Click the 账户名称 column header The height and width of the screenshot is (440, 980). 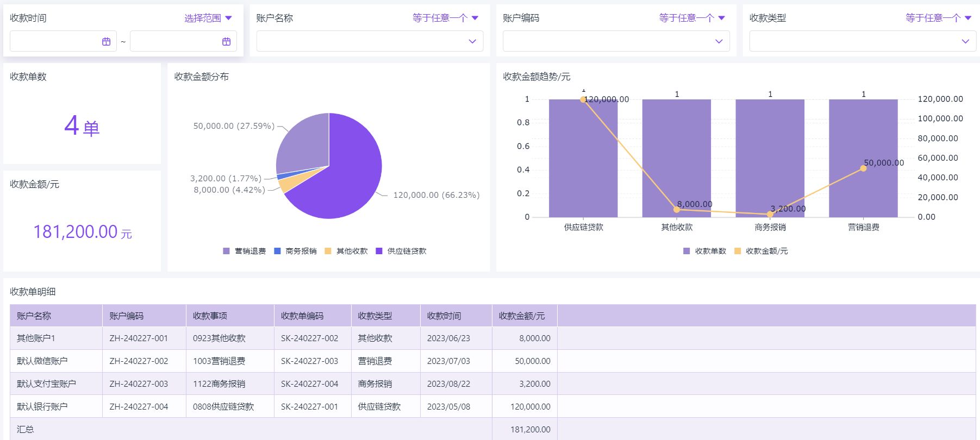pyautogui.click(x=56, y=316)
